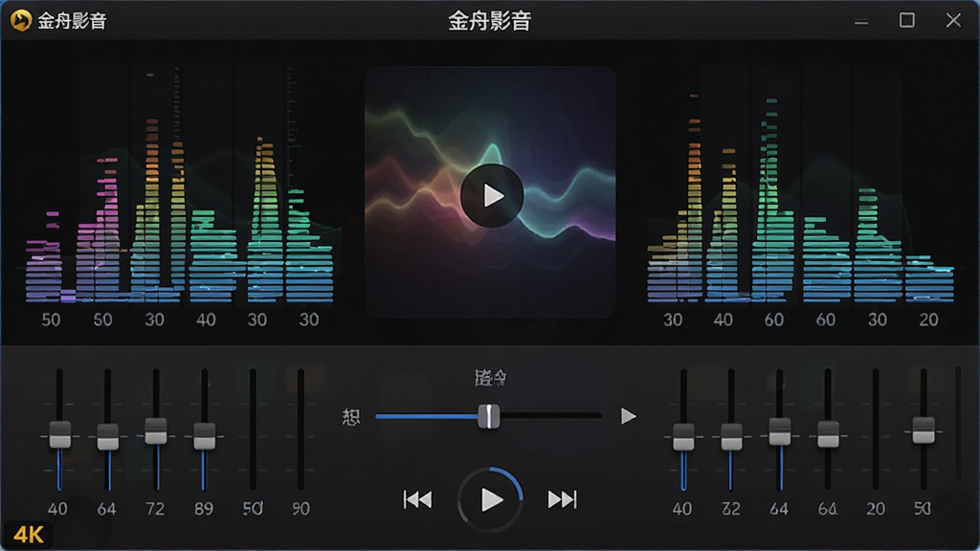Click the small arrow right of progress bar
Viewport: 980px width, 551px height.
click(628, 416)
